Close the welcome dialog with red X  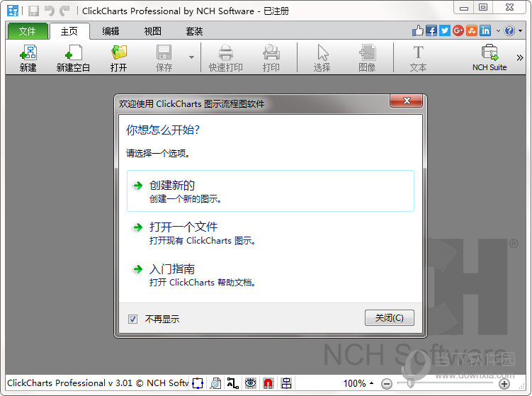coord(407,101)
